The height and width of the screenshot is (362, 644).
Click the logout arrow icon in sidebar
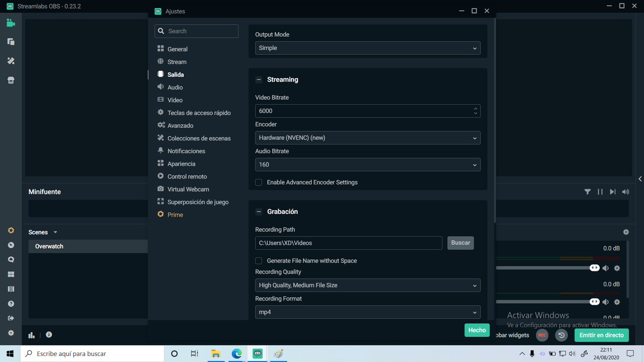(x=11, y=318)
